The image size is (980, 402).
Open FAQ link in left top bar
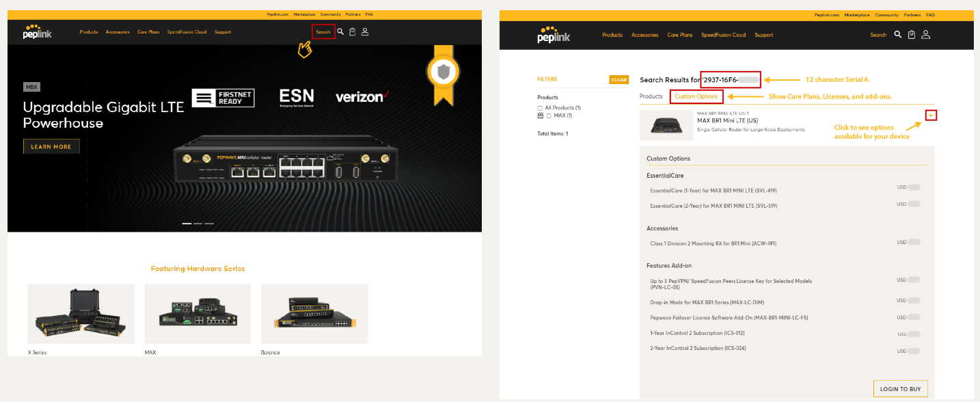369,14
